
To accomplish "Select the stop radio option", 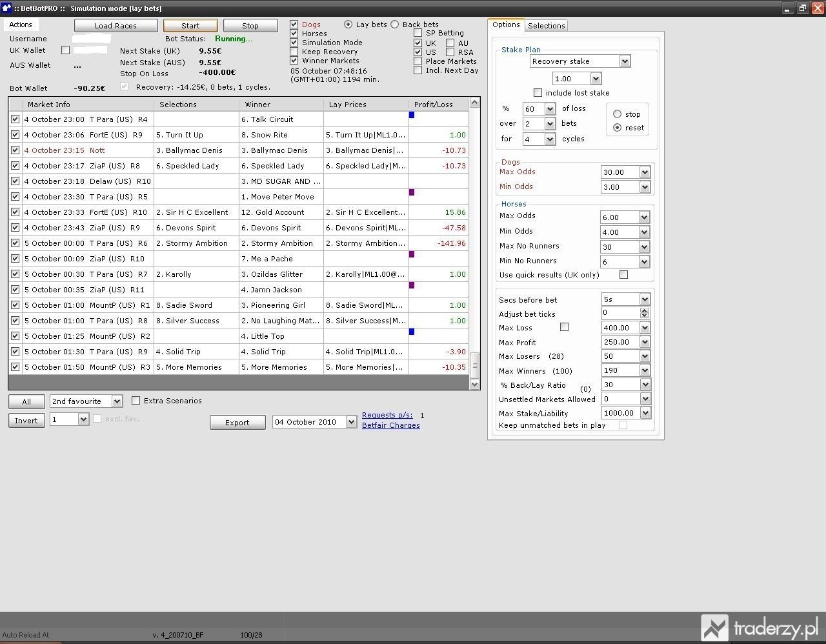I will tap(618, 114).
